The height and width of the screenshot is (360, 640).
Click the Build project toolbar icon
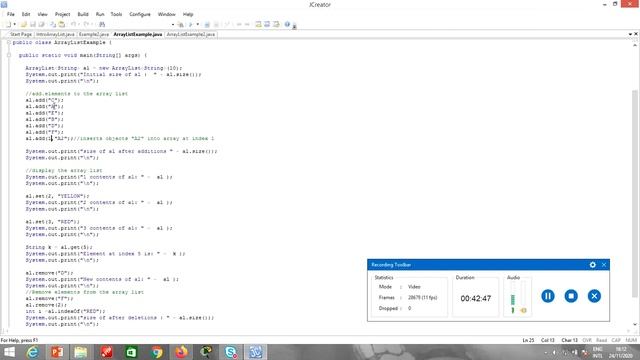(181, 24)
